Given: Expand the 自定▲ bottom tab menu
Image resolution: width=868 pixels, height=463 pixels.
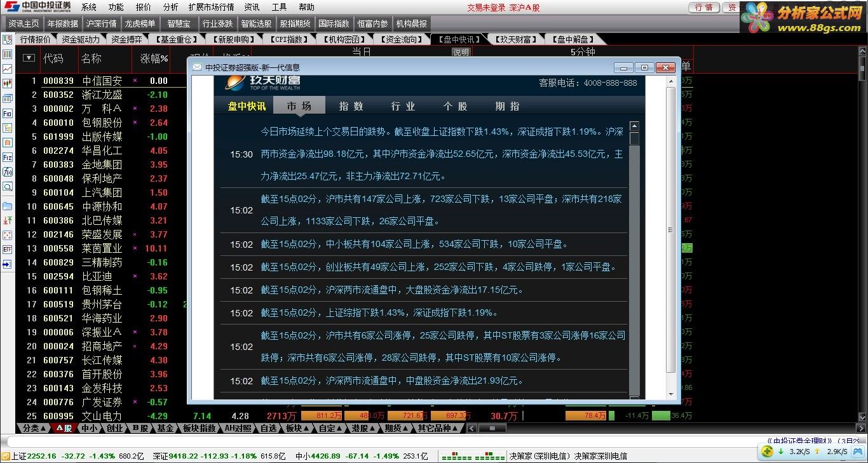Looking at the screenshot, I should (x=330, y=428).
